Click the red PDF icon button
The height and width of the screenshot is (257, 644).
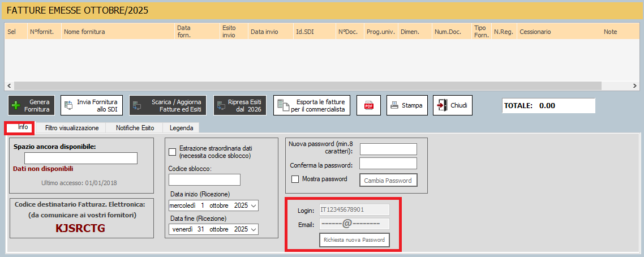[368, 105]
